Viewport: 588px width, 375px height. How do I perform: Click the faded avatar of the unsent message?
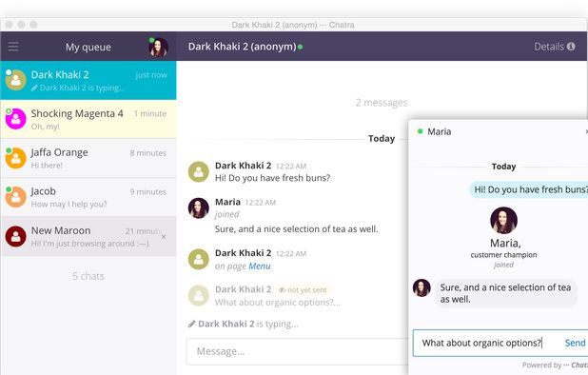point(198,295)
